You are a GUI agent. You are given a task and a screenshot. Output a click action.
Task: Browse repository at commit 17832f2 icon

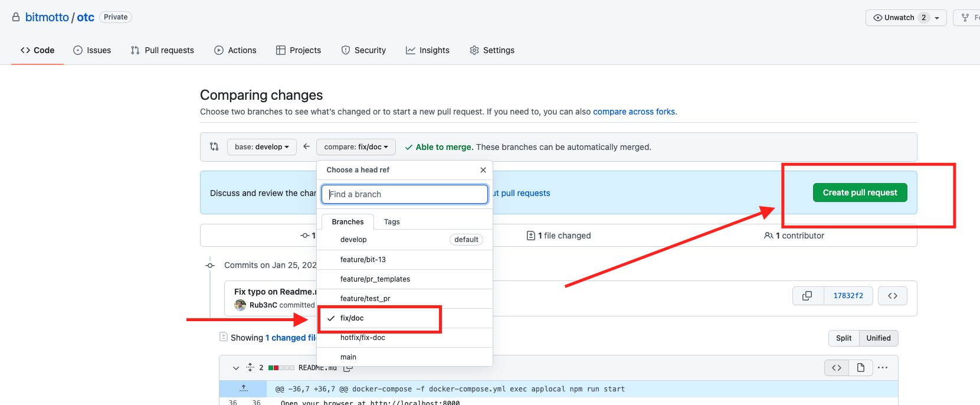(893, 296)
